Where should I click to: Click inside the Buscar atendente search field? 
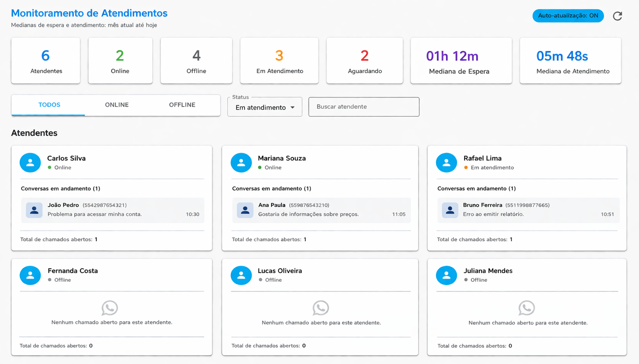point(363,107)
